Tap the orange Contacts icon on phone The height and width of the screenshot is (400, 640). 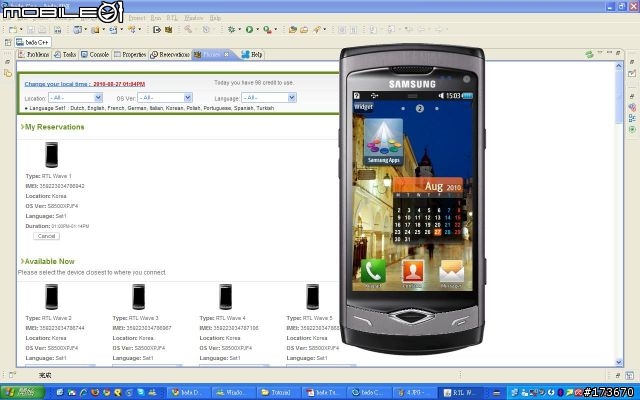tap(413, 272)
